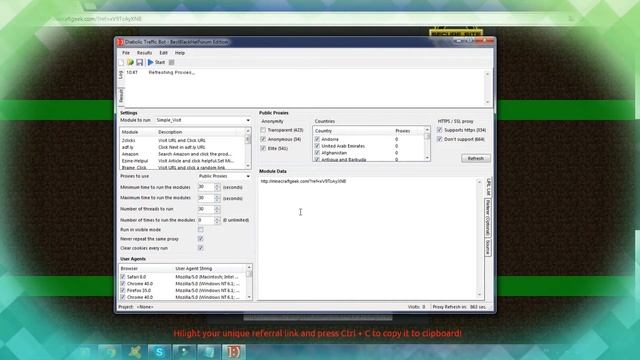
Task: Click the maximum run time field
Action: point(206,198)
